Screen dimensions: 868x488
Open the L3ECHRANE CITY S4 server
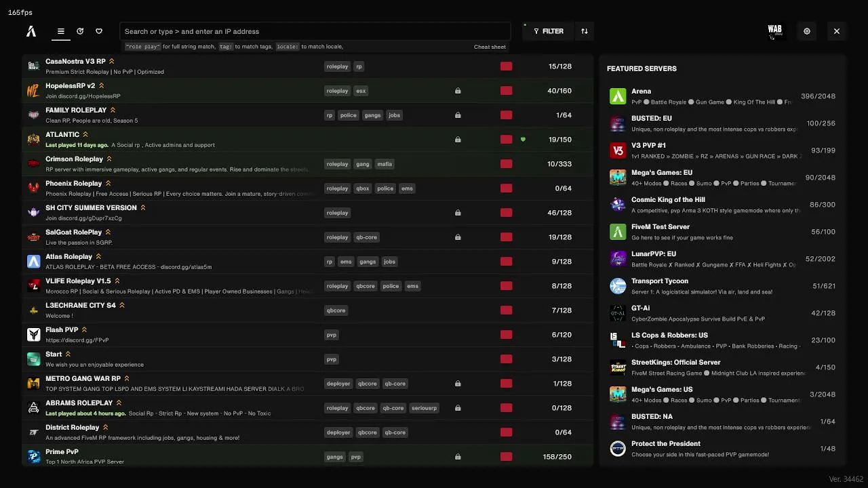click(308, 310)
